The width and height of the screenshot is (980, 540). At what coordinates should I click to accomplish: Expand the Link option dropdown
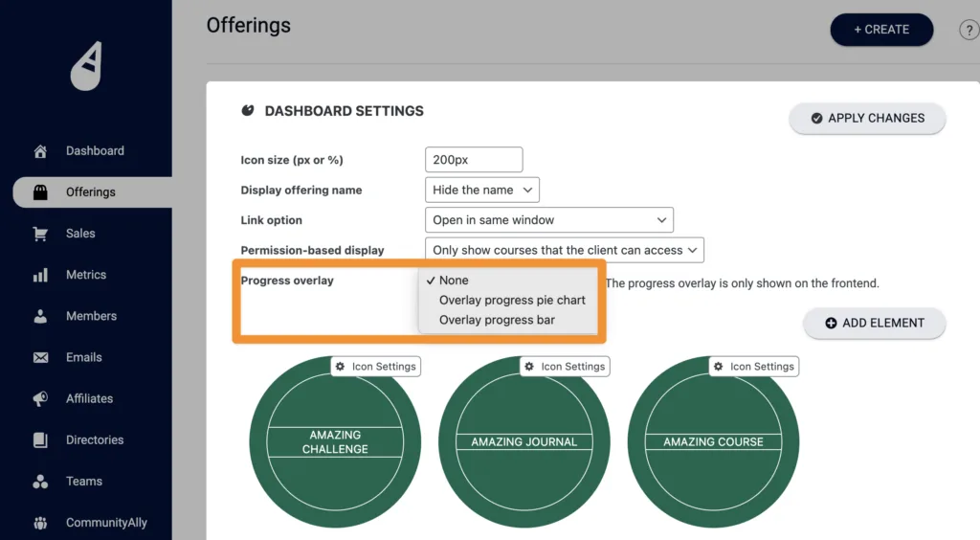[x=548, y=220]
